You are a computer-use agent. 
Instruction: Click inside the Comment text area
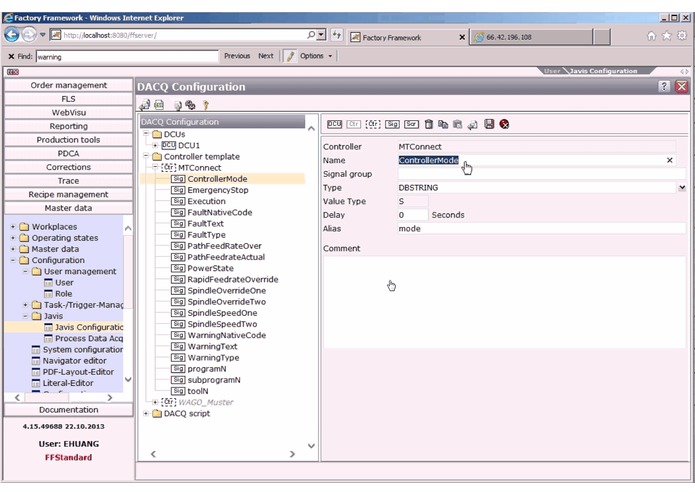[x=504, y=301]
